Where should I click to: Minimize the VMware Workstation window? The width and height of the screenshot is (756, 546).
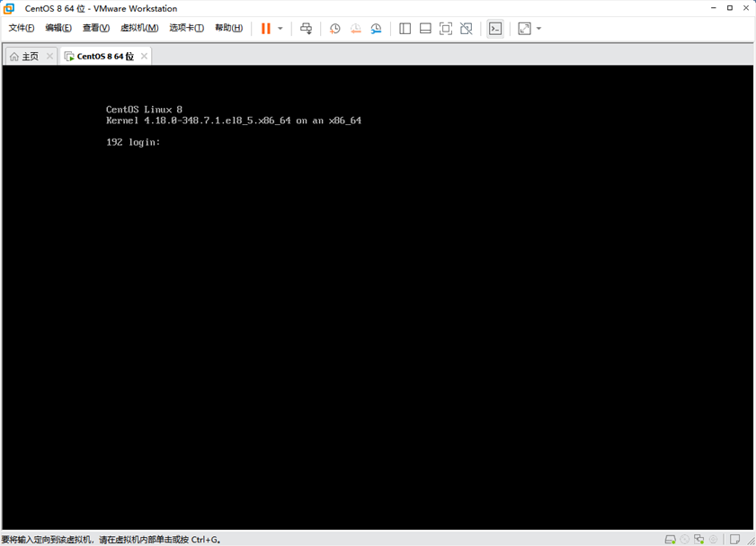click(714, 8)
